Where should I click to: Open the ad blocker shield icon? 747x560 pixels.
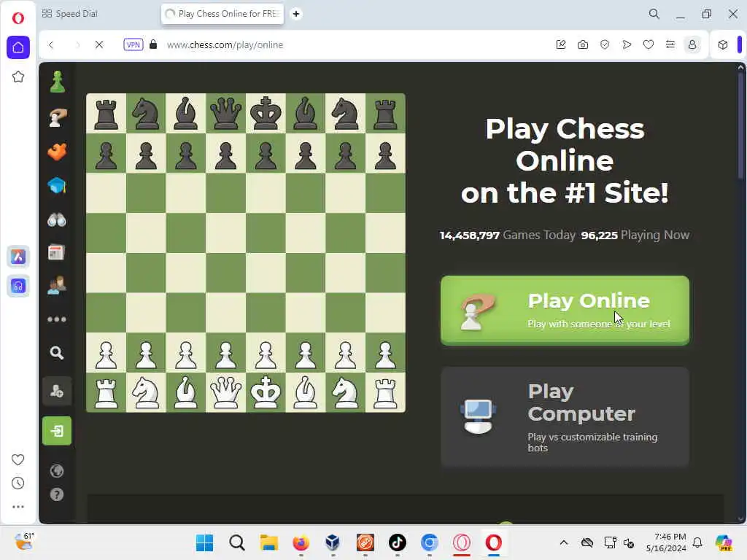pos(605,44)
